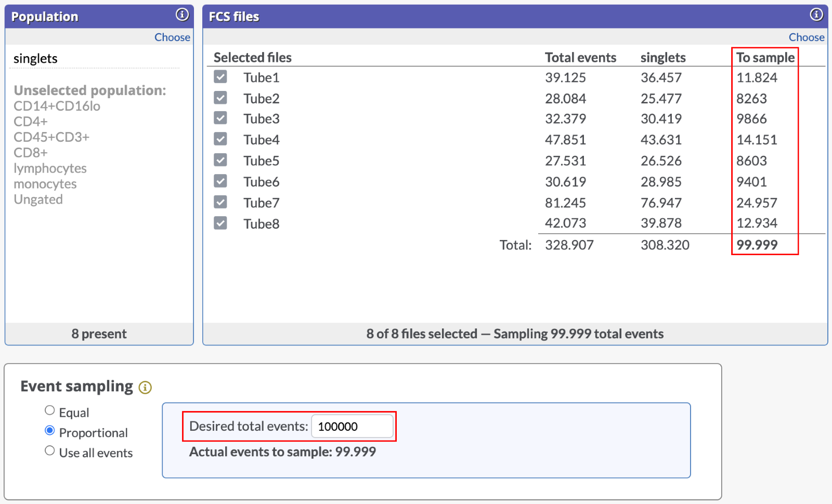Uncheck the Tube1 file checkbox
The width and height of the screenshot is (832, 504).
pyautogui.click(x=220, y=77)
